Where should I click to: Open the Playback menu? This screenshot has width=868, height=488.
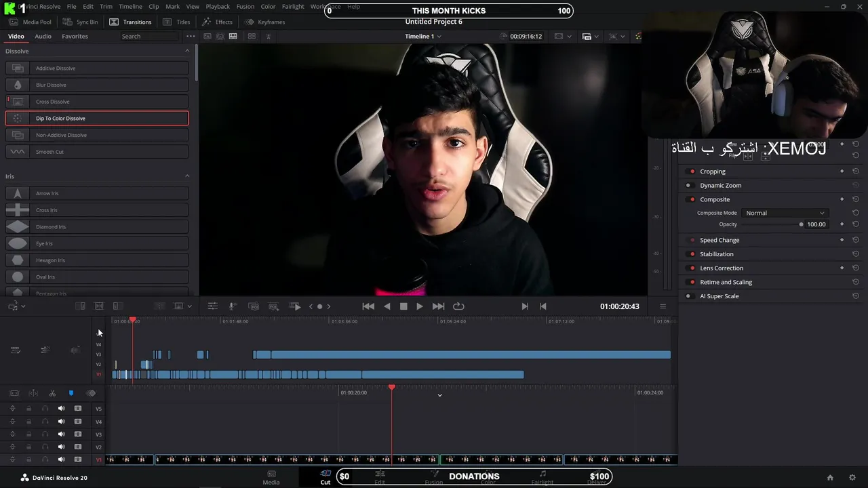218,7
